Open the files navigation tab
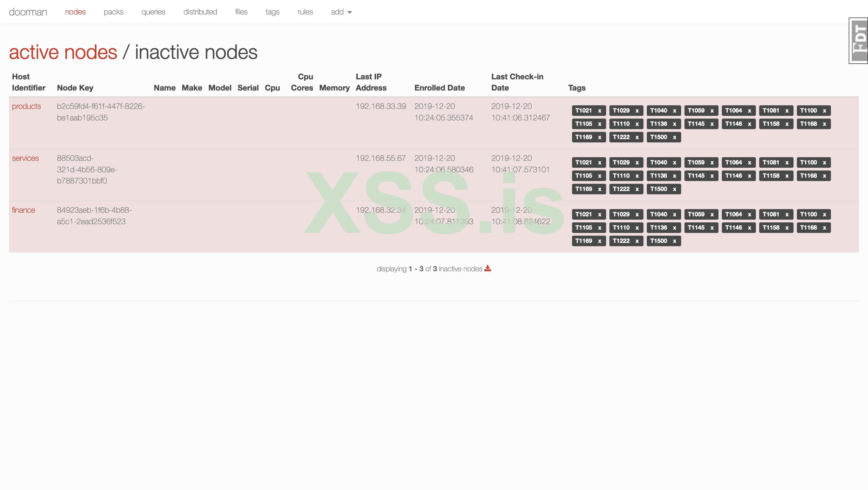The height and width of the screenshot is (490, 868). click(x=241, y=12)
